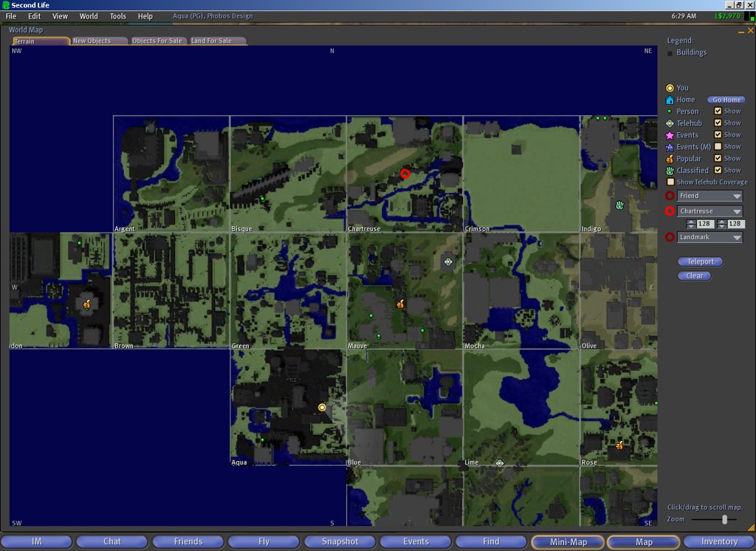Click the yellow You marker in Aqua
Image resolution: width=756 pixels, height=551 pixels.
322,407
